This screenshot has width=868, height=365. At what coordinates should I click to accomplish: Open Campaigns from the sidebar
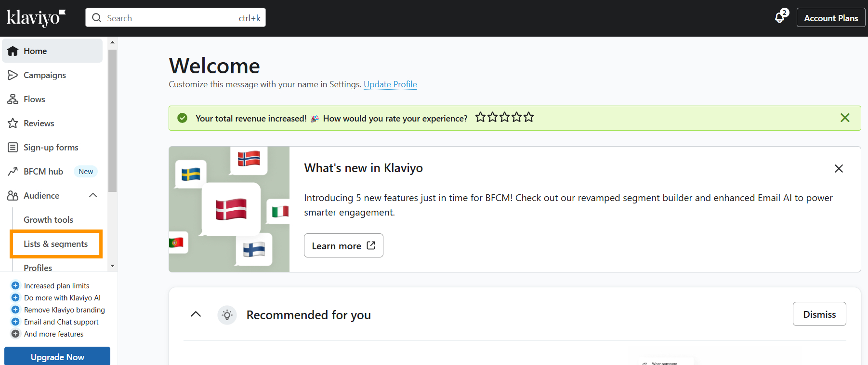[x=45, y=75]
